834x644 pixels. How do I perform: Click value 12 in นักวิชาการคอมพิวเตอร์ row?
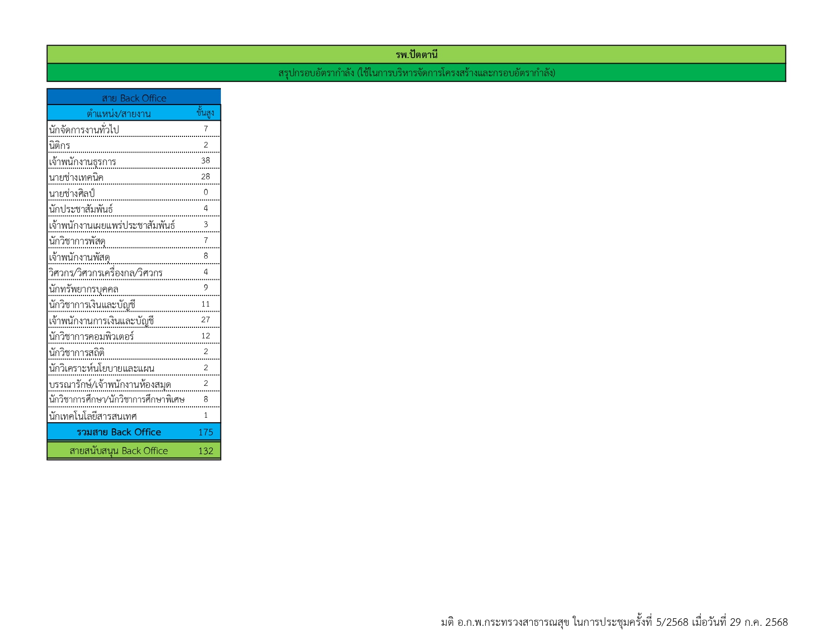click(x=206, y=336)
